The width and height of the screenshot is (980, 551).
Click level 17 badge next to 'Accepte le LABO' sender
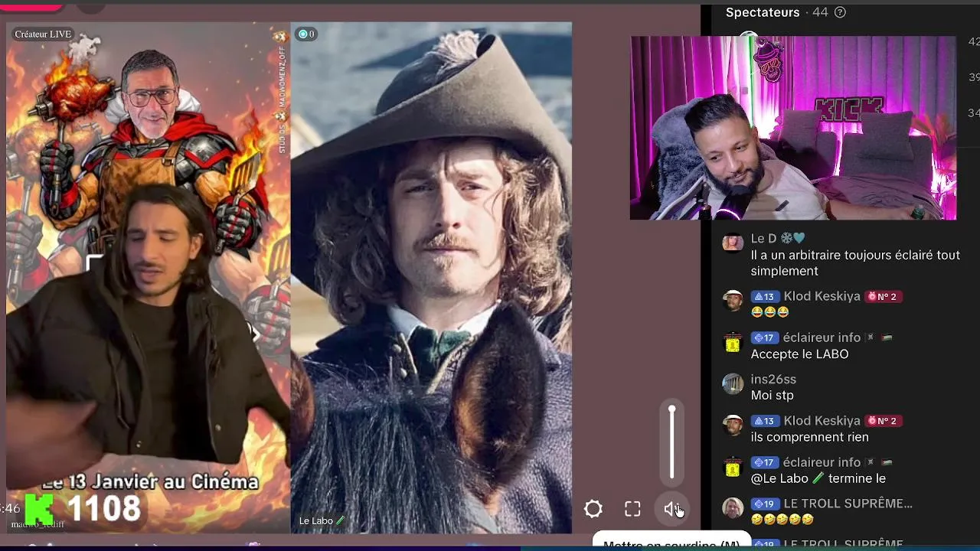766,338
